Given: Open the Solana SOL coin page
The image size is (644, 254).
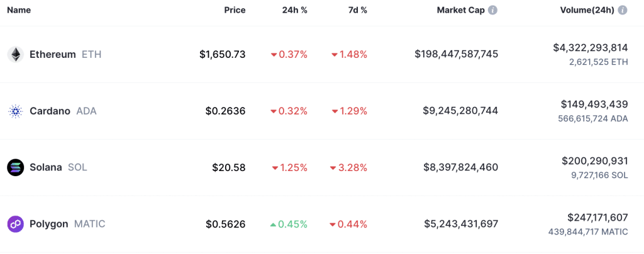Looking at the screenshot, I should pyautogui.click(x=58, y=168).
